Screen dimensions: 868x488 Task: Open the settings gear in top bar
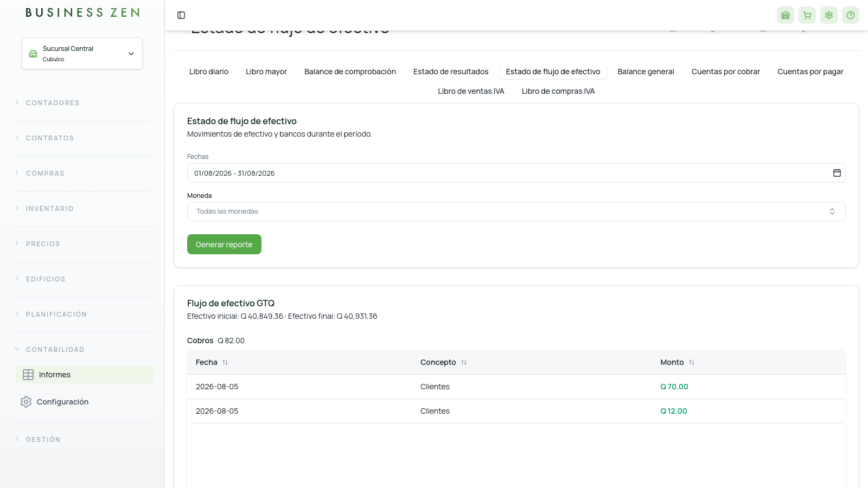click(829, 15)
